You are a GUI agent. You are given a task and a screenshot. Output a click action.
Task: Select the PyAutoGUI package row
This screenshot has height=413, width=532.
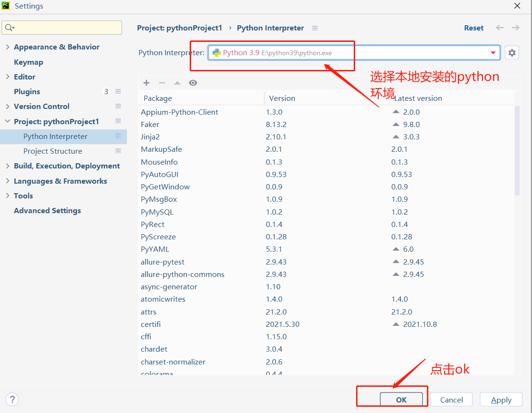[327, 174]
